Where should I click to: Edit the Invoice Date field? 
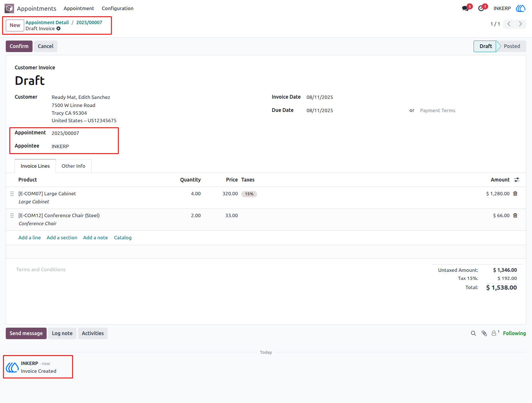pos(320,97)
